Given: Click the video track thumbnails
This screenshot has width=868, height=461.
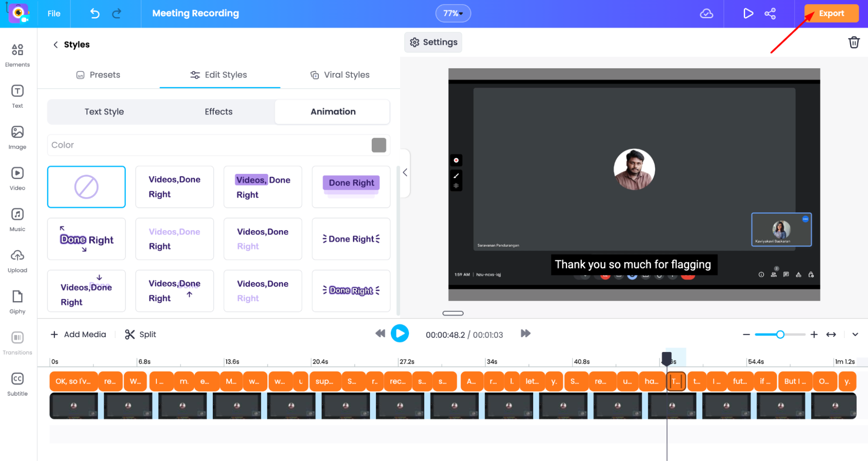Looking at the screenshot, I should tap(453, 406).
